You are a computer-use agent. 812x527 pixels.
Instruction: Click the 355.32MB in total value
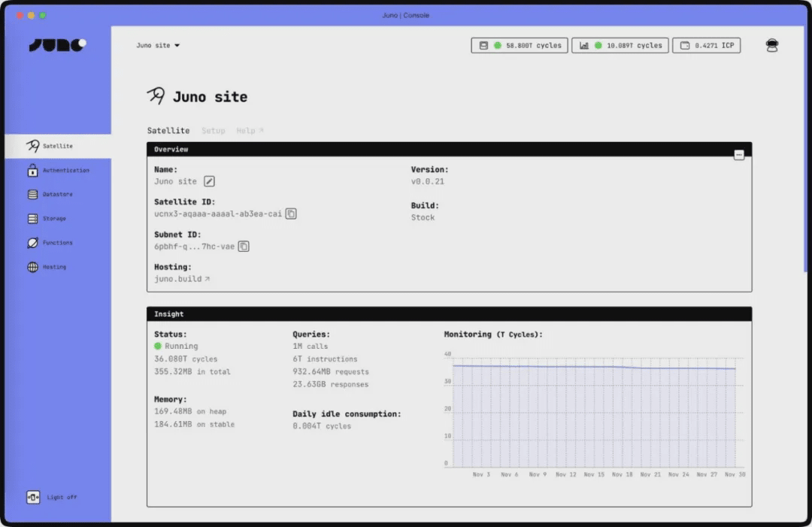(192, 371)
